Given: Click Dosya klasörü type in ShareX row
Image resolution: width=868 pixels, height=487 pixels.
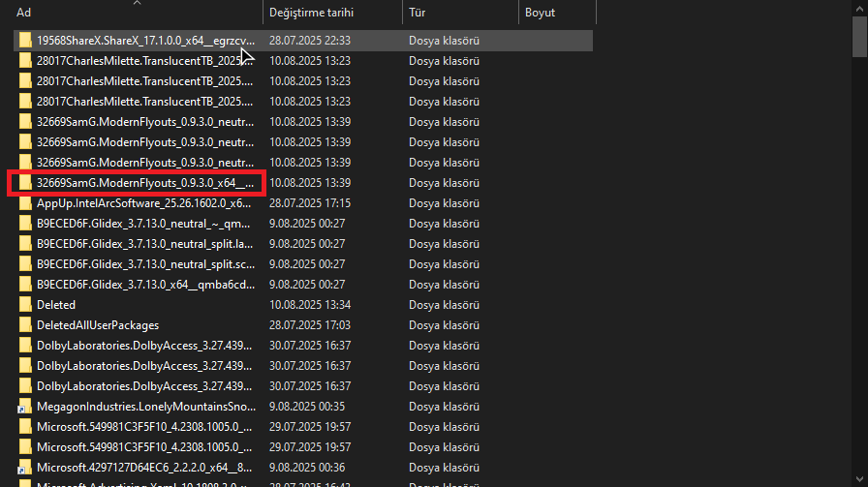Looking at the screenshot, I should (444, 41).
